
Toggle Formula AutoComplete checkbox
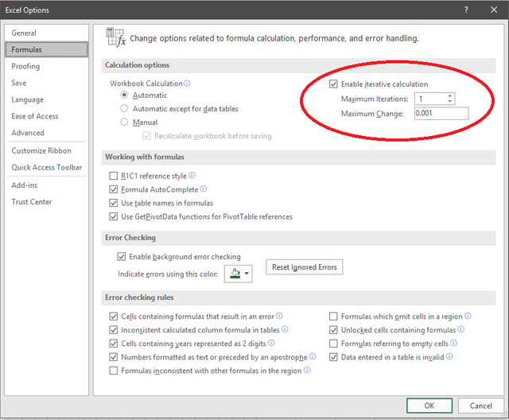pos(113,189)
